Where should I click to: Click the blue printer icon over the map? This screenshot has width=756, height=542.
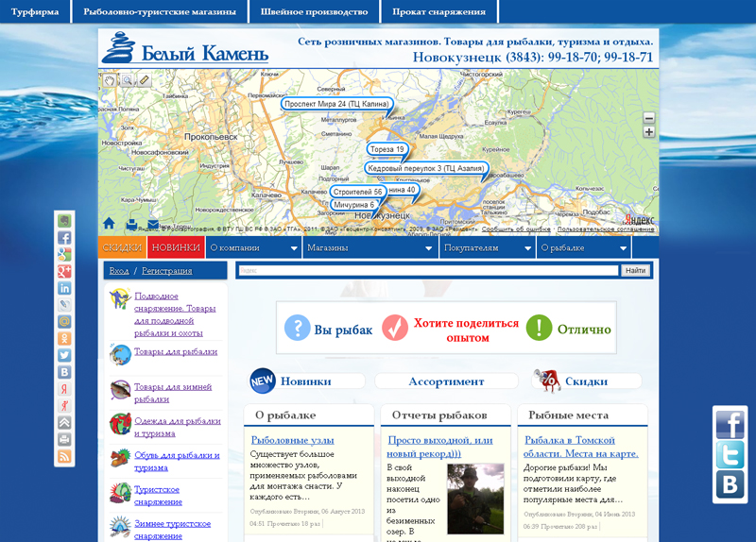[131, 224]
